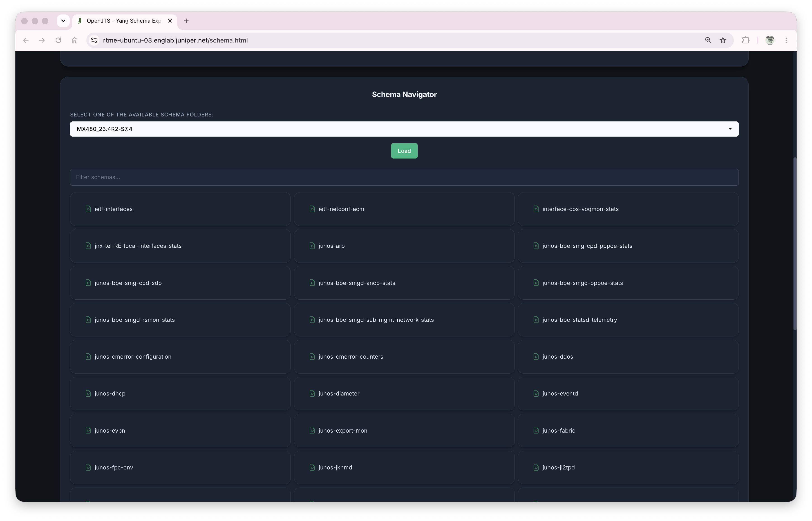Viewport: 812px width, 521px height.
Task: Bookmark this page with the star
Action: coord(723,40)
